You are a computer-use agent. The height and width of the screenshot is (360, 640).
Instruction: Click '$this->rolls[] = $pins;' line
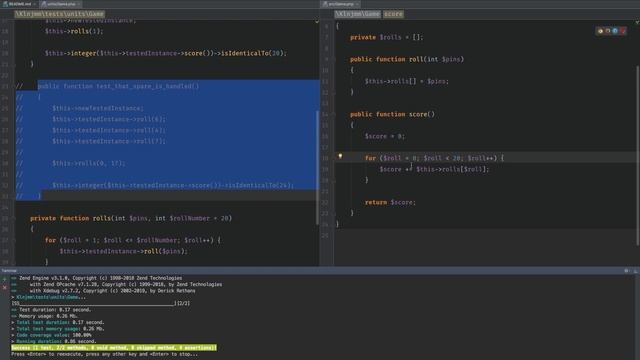click(x=407, y=81)
